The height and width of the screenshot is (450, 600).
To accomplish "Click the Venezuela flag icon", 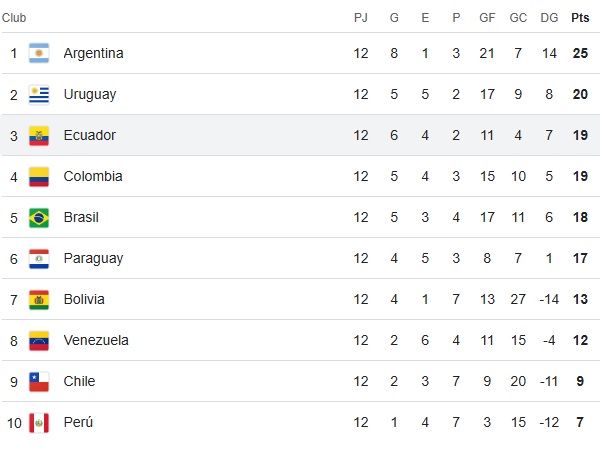I will (x=39, y=340).
